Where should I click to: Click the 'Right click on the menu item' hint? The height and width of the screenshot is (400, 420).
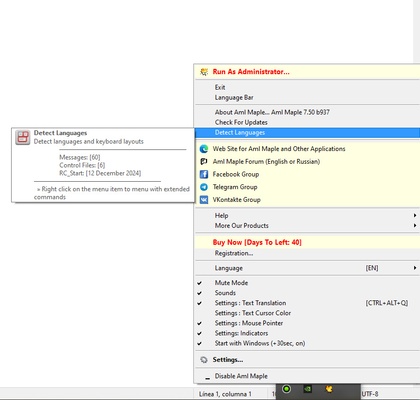[112, 193]
